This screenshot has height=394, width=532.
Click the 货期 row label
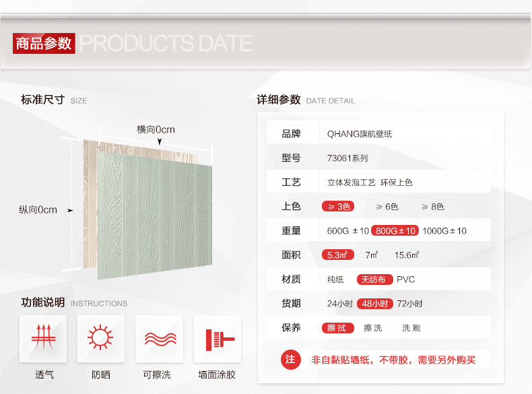click(x=291, y=303)
